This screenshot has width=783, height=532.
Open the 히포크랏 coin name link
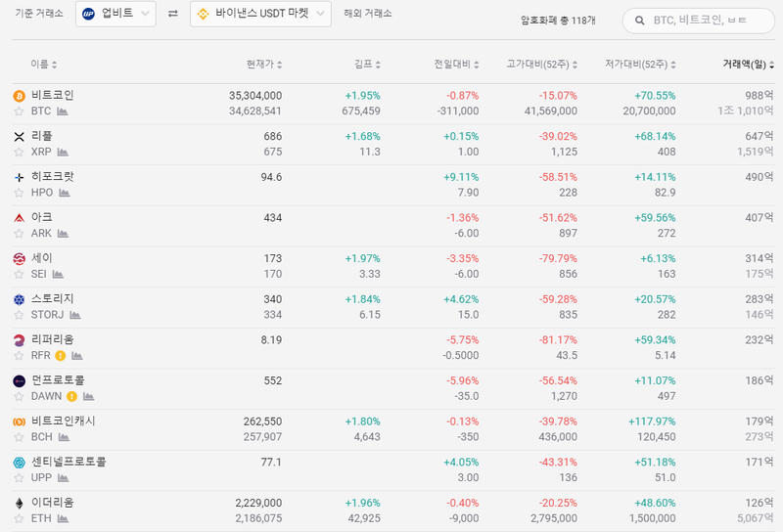point(53,177)
